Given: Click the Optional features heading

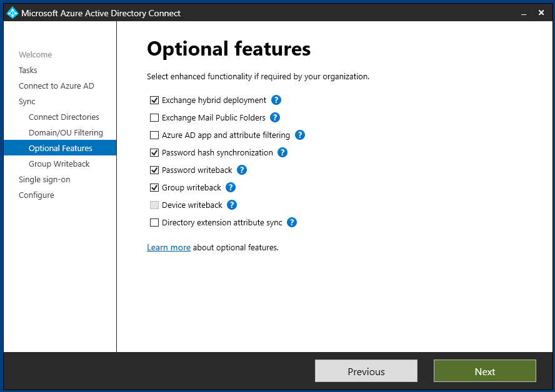Looking at the screenshot, I should click(229, 49).
